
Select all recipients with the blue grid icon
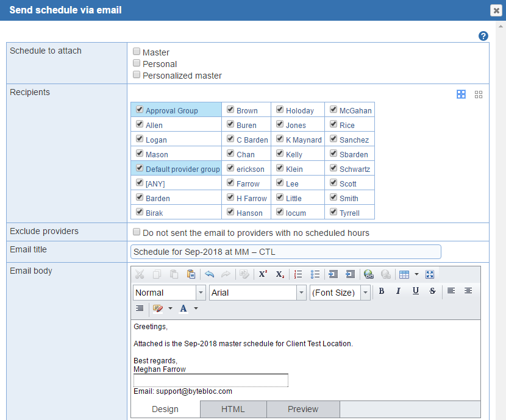point(461,94)
